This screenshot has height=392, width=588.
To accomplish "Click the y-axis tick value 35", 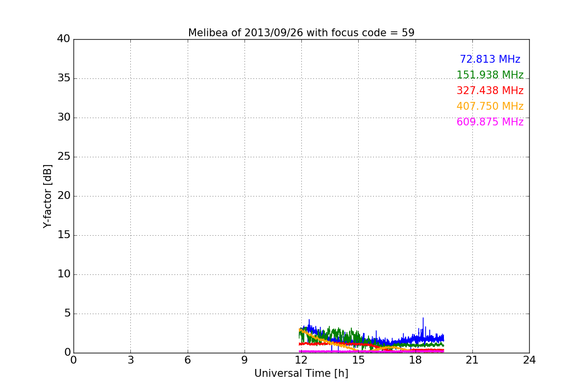I will coord(64,78).
